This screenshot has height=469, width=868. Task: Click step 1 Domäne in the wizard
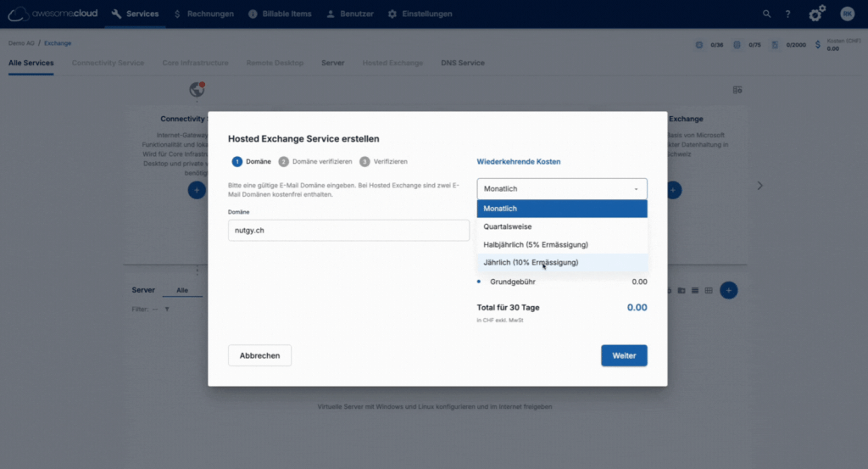pos(251,162)
